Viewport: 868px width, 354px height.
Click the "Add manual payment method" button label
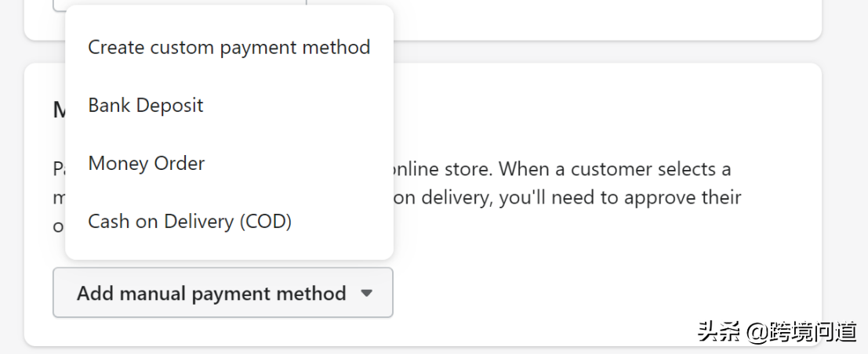point(211,294)
